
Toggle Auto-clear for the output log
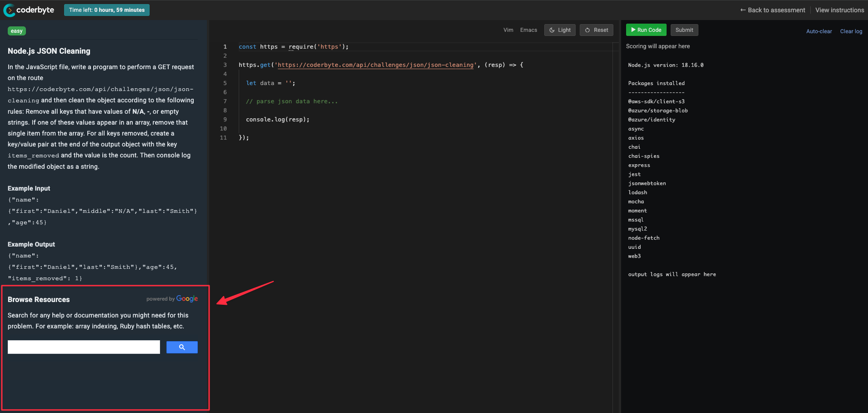pos(818,31)
